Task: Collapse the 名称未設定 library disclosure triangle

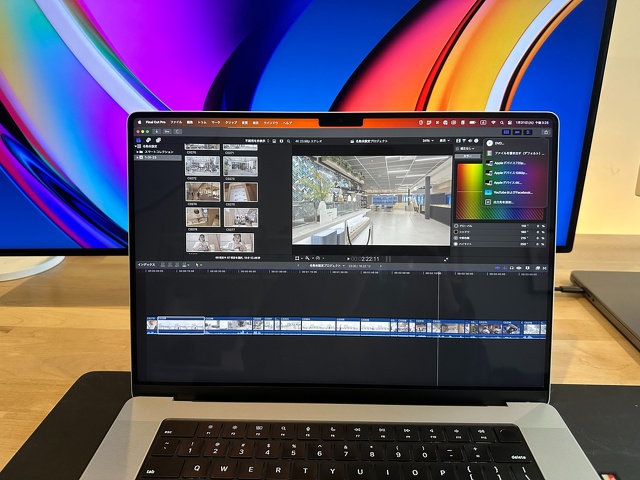Action: click(136, 146)
